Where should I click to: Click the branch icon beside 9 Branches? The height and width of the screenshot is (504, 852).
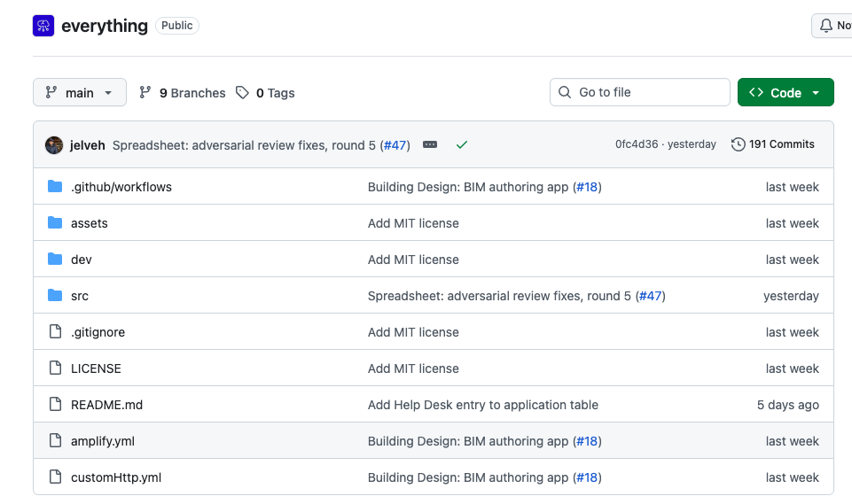tap(145, 92)
